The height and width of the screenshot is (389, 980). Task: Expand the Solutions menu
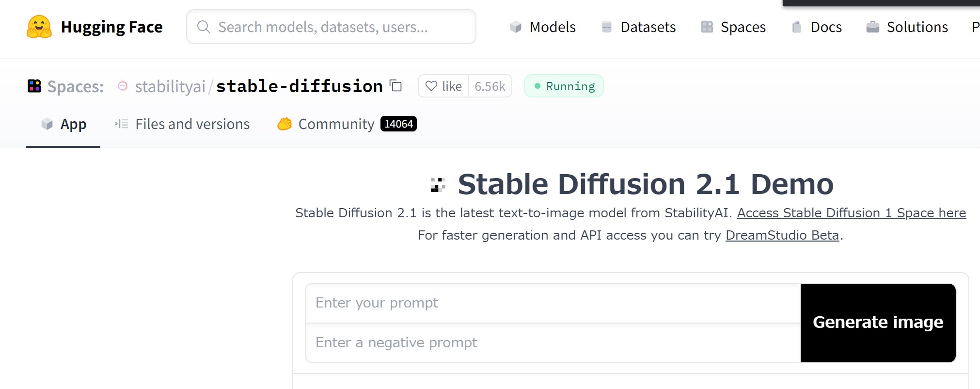coord(907,27)
